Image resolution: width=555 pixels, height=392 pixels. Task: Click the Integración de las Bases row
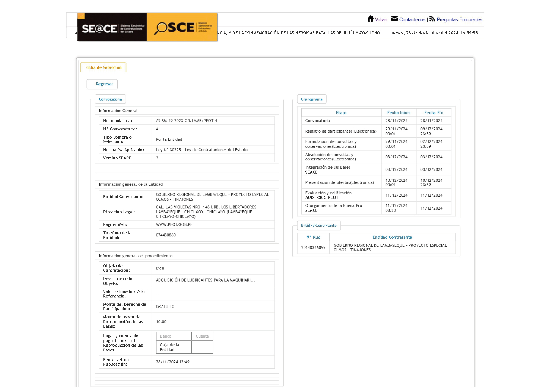point(376,170)
